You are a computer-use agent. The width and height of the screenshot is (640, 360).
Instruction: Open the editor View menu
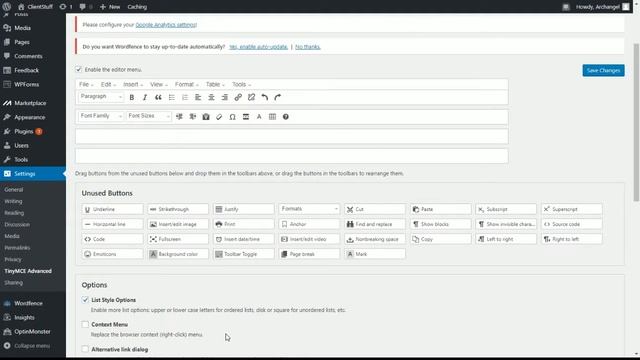coord(159,84)
